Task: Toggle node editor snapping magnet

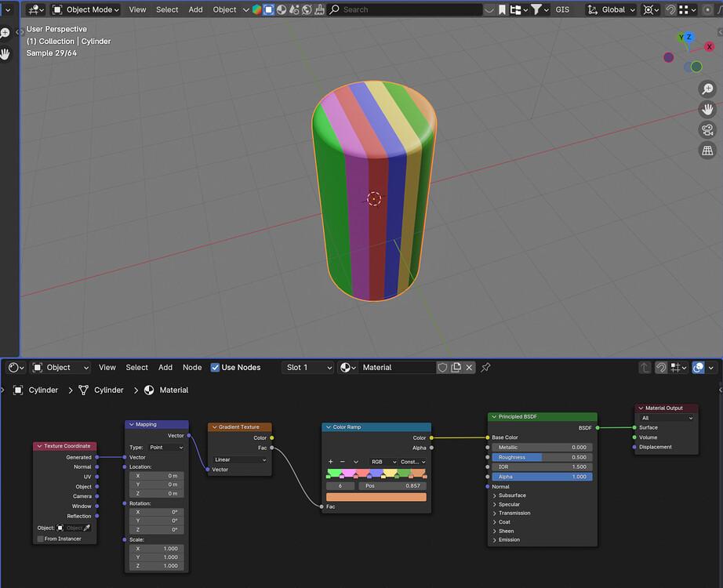Action: [661, 368]
